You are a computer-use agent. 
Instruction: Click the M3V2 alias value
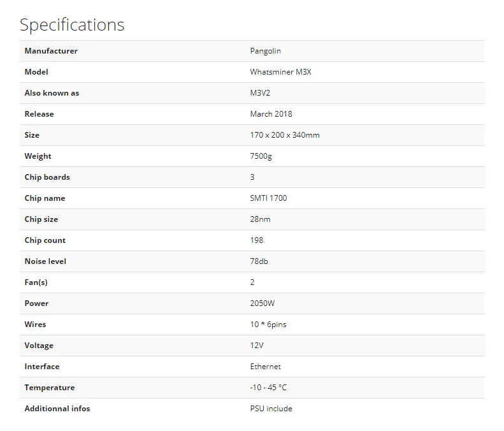click(260, 93)
